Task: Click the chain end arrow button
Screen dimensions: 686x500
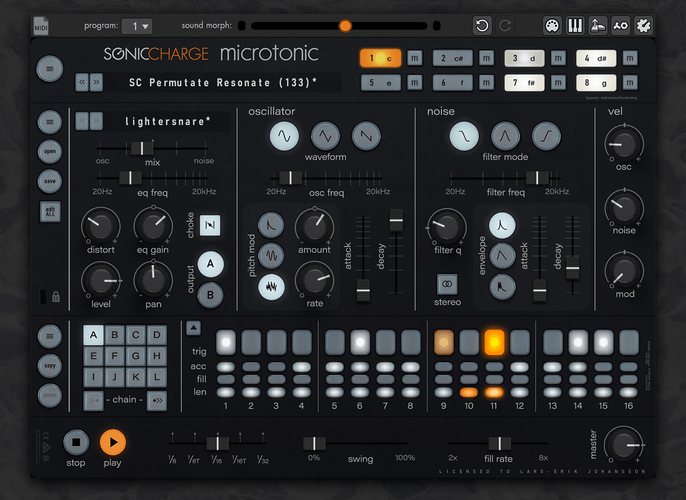Action: (157, 400)
